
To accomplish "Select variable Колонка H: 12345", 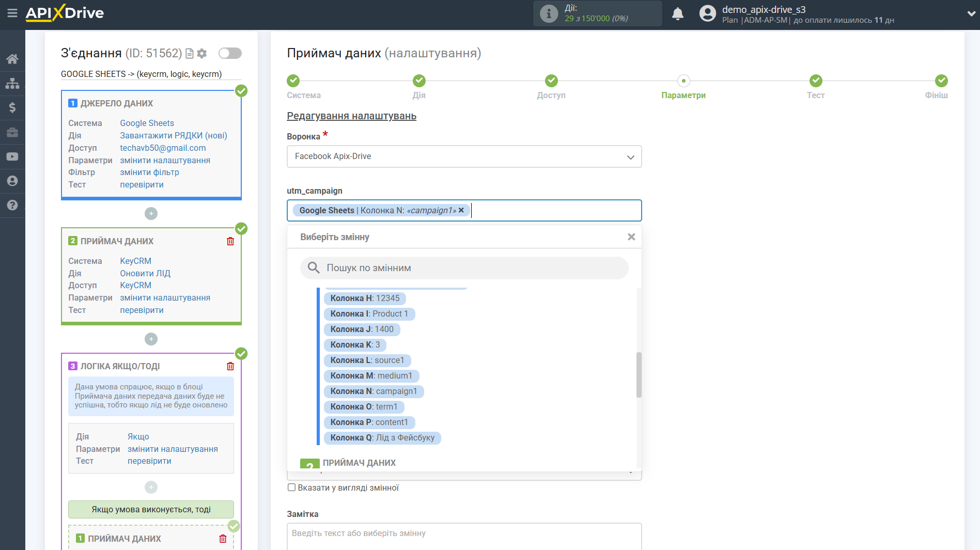I will pos(365,298).
